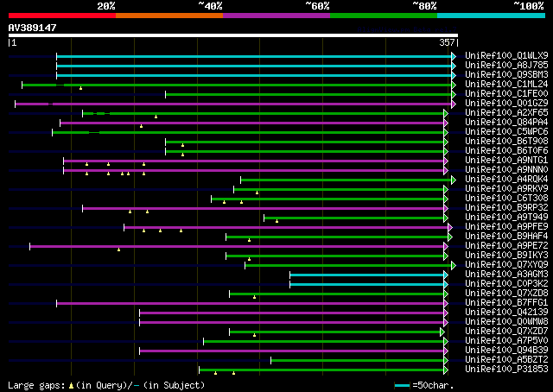553x392 pixels.
Task: Click UniRef100_Q84PA4 text
Action: [x=506, y=123]
